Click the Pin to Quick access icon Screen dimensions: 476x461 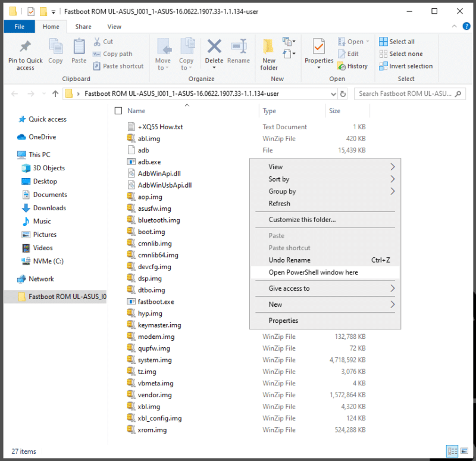coord(25,46)
